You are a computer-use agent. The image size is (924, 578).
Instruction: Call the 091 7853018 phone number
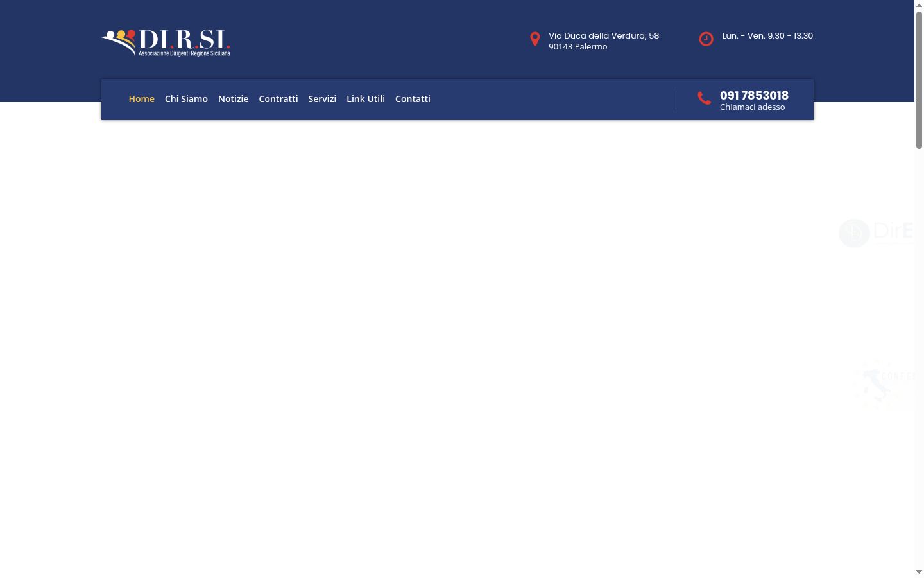click(754, 95)
